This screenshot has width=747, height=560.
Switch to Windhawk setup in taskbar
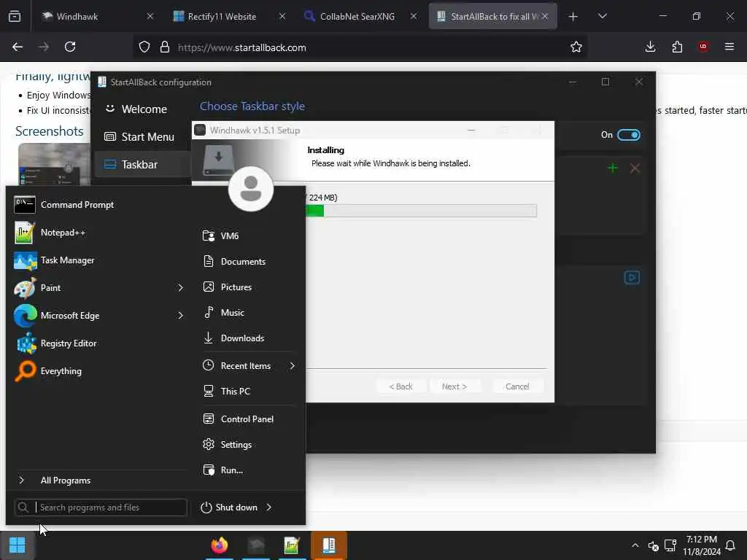(256, 545)
